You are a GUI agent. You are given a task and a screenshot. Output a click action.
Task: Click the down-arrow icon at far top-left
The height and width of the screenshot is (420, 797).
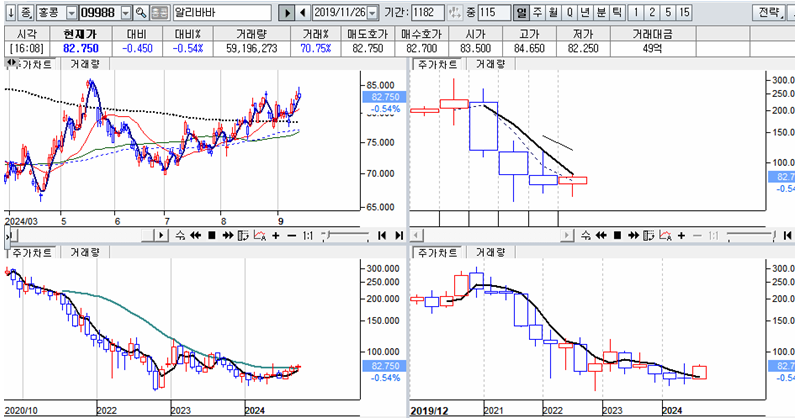point(9,13)
